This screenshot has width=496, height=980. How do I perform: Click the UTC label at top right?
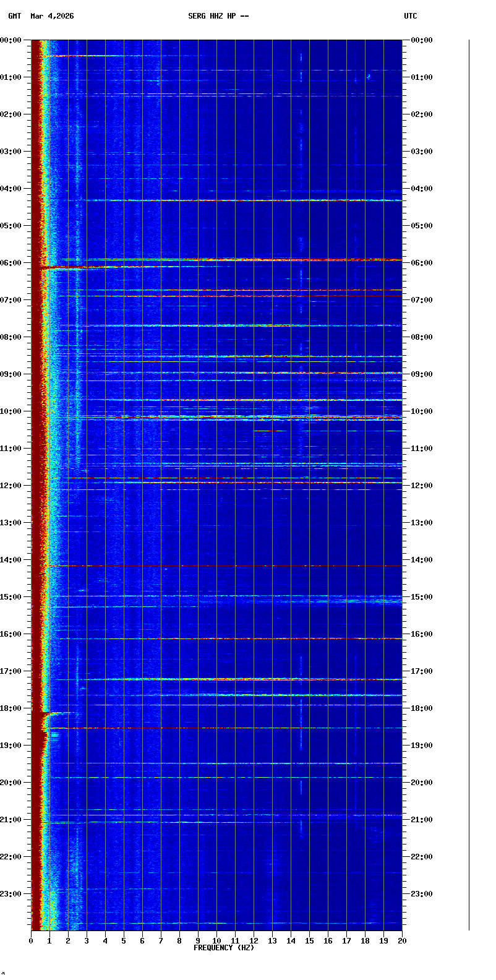pos(411,16)
